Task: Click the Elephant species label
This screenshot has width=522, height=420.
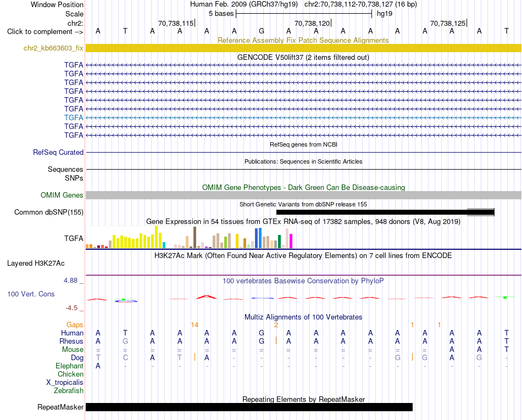Action: (70, 366)
